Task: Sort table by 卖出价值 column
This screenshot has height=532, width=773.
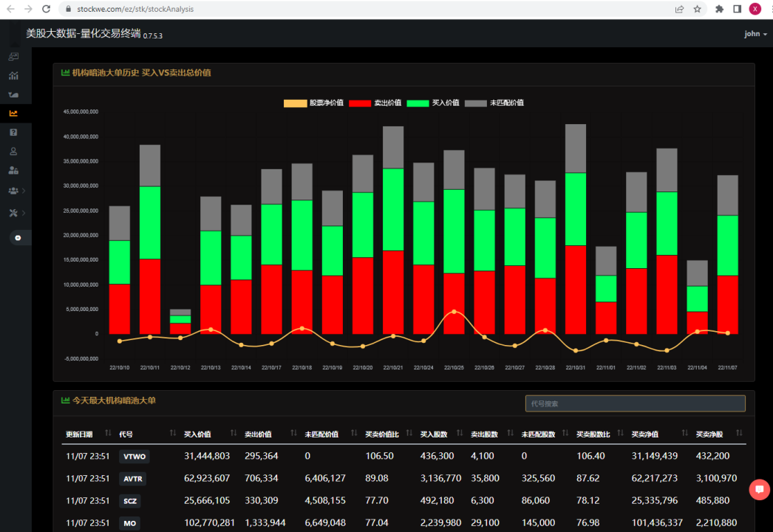Action: (270, 434)
